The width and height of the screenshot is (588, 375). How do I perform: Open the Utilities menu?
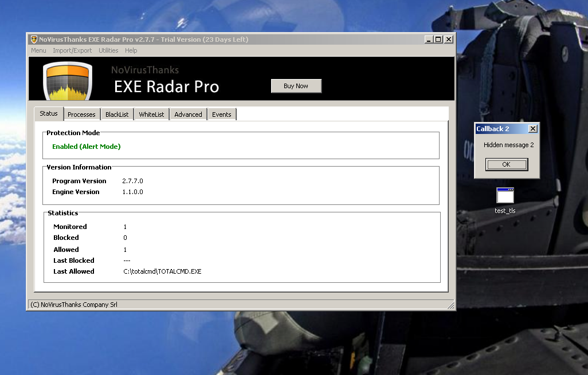point(108,50)
